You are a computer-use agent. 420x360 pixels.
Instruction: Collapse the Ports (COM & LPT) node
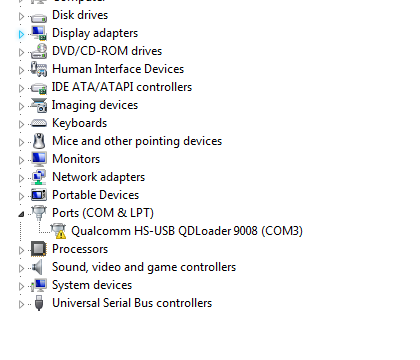point(21,214)
